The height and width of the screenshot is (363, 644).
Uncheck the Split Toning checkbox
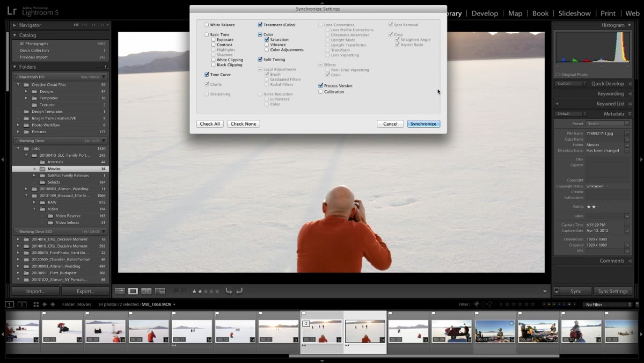[260, 60]
